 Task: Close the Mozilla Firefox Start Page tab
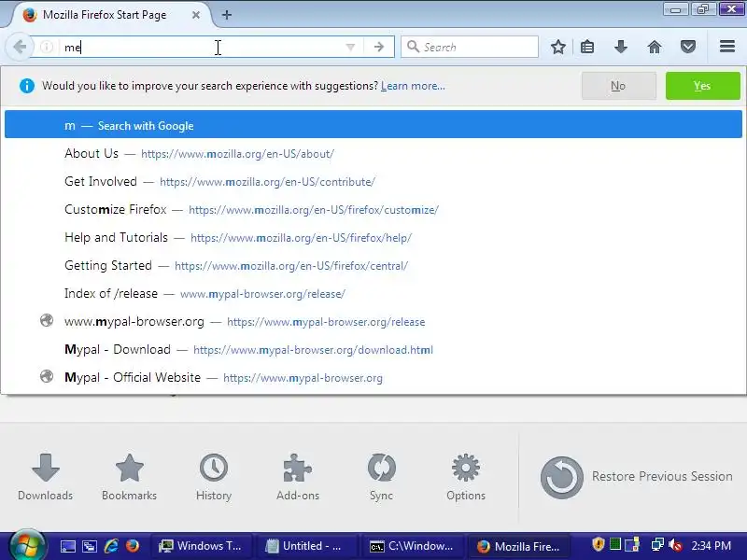click(x=196, y=15)
